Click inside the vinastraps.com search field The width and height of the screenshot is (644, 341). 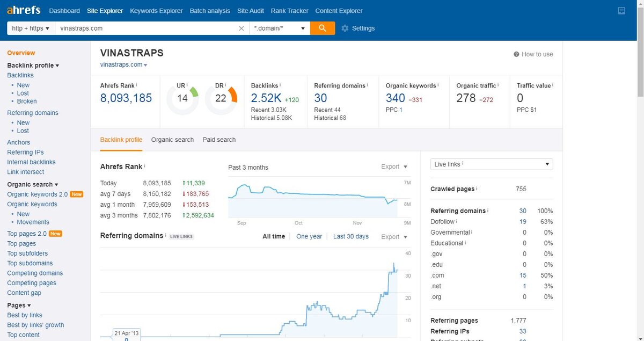(145, 28)
